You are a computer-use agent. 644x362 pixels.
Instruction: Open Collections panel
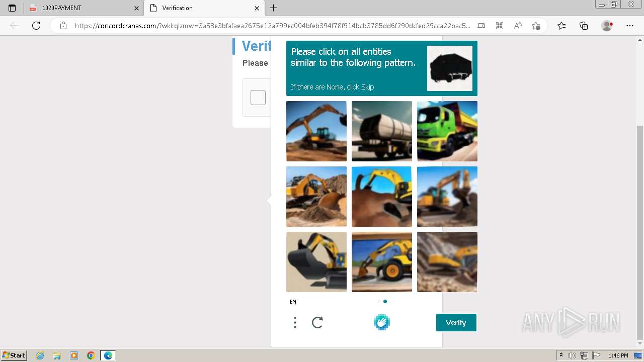(584, 26)
